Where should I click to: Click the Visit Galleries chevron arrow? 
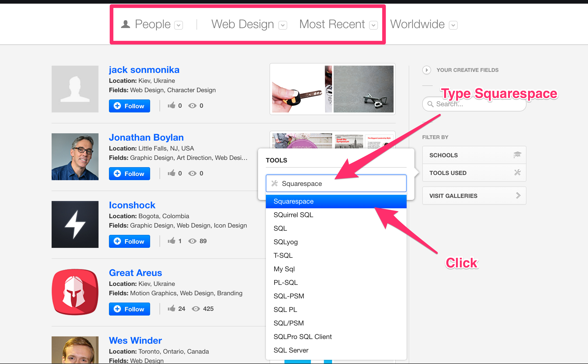(x=518, y=196)
